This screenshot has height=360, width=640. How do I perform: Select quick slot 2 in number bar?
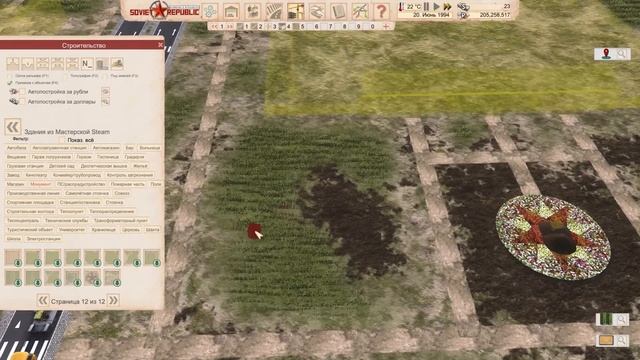click(x=257, y=27)
